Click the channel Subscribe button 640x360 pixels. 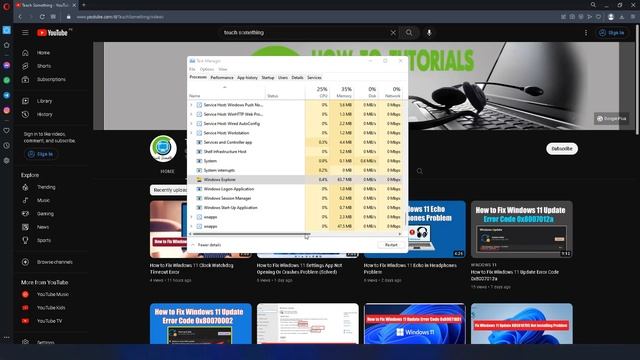pyautogui.click(x=562, y=149)
